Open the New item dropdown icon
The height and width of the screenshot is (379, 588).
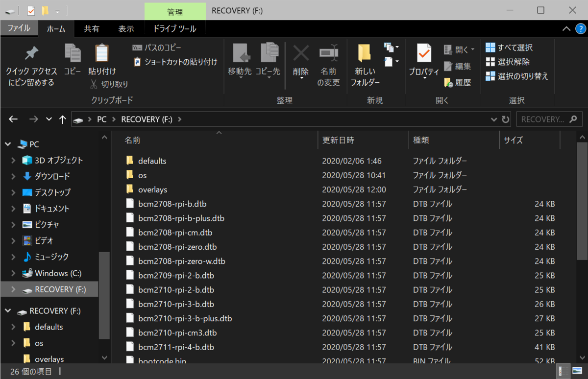point(392,47)
